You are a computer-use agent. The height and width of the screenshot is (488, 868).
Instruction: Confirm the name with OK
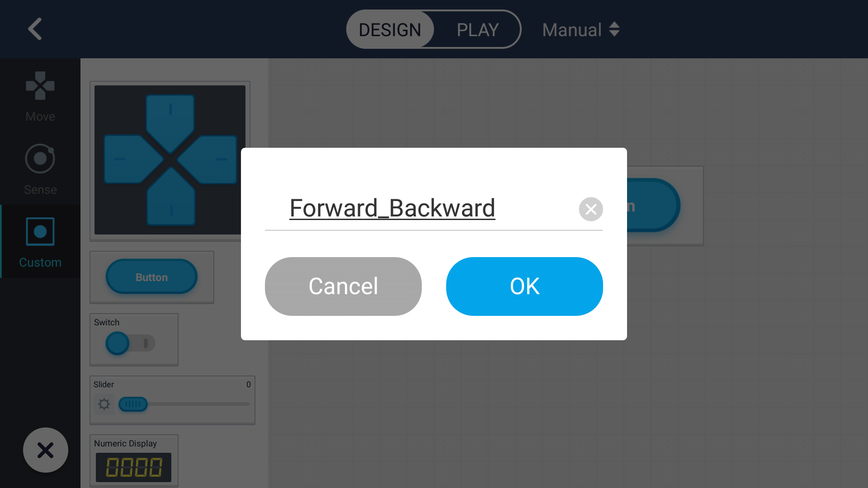tap(524, 286)
